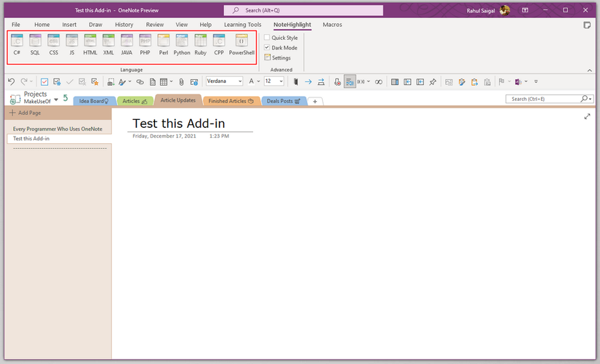600x364 pixels.
Task: Expand the table insert dropdown arrow
Action: tap(171, 81)
